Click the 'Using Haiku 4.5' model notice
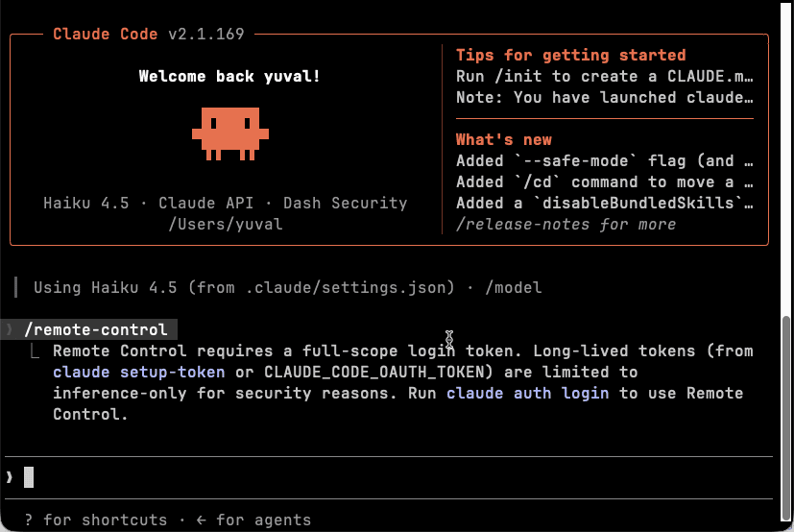794x532 pixels. tap(288, 288)
